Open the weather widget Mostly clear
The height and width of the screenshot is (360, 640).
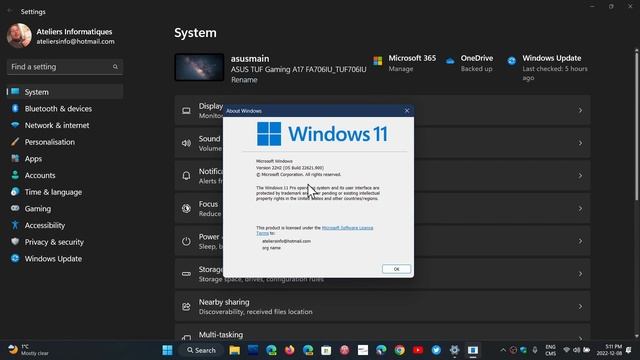pyautogui.click(x=29, y=350)
